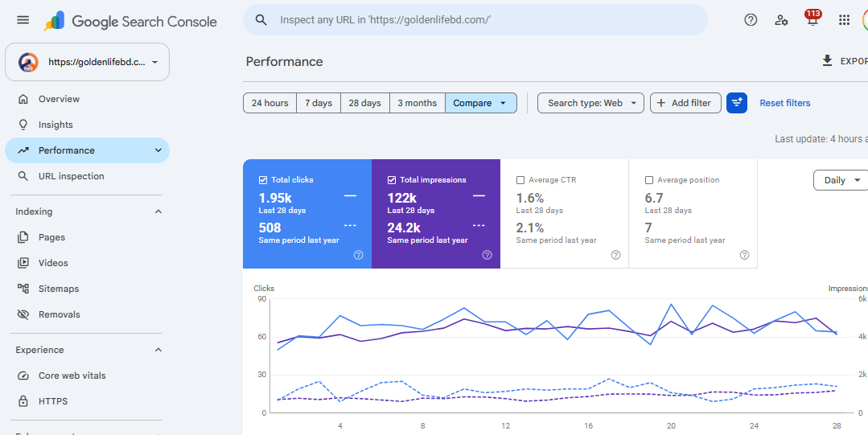Click the blue filter sparkle icon button

pyautogui.click(x=737, y=103)
